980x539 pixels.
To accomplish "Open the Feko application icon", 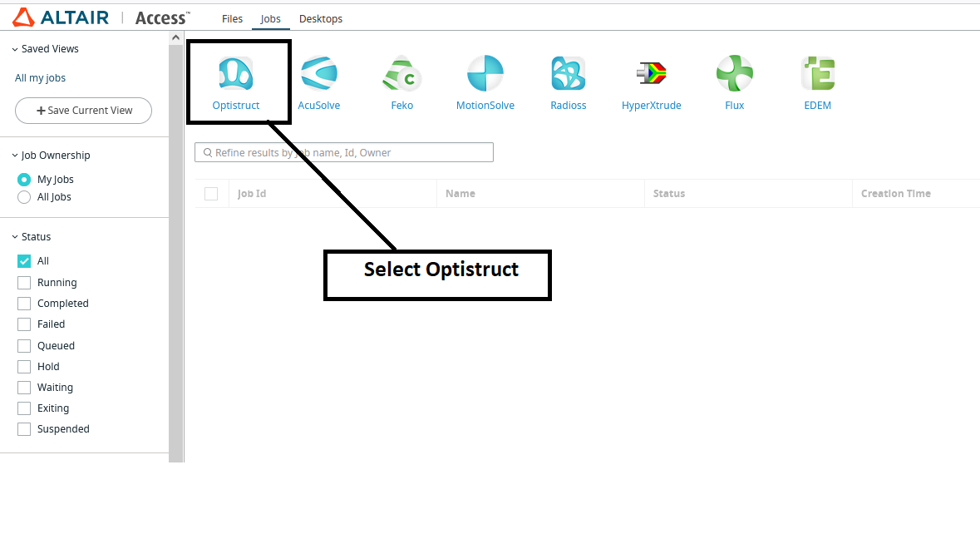I will pos(402,79).
